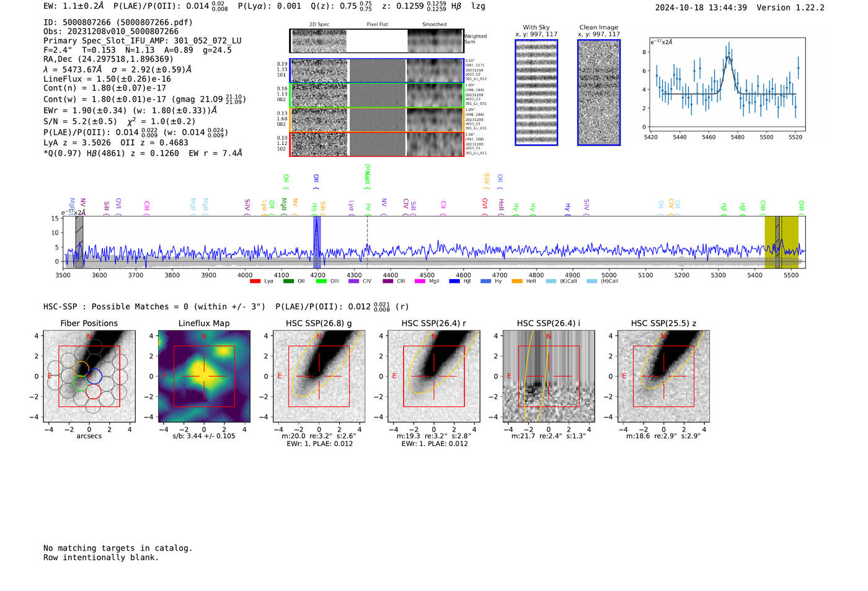Image resolution: width=868 pixels, height=591 pixels.
Task: Select the orange-outlined 2D fiber spectrum row
Action: point(376,120)
